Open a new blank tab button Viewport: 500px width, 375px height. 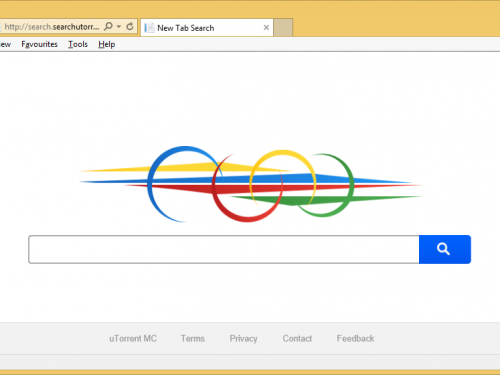tap(283, 28)
